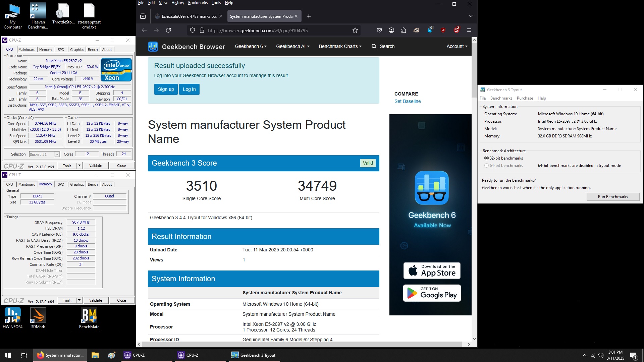Bookmark this page with star icon

click(355, 30)
